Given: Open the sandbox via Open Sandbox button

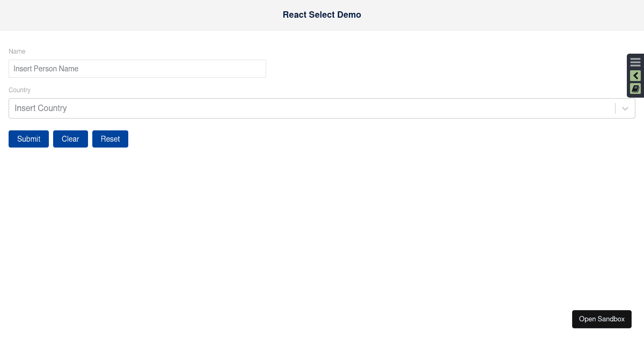Looking at the screenshot, I should click(602, 319).
